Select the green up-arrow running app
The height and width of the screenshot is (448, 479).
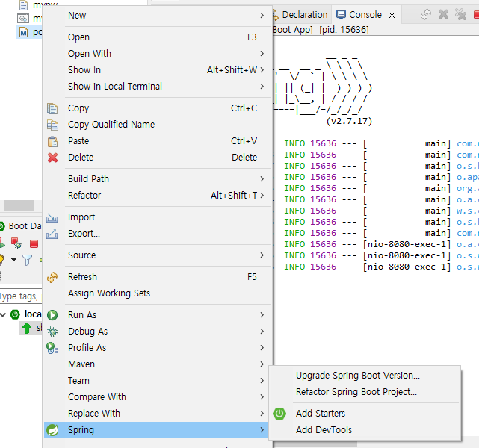click(x=27, y=328)
